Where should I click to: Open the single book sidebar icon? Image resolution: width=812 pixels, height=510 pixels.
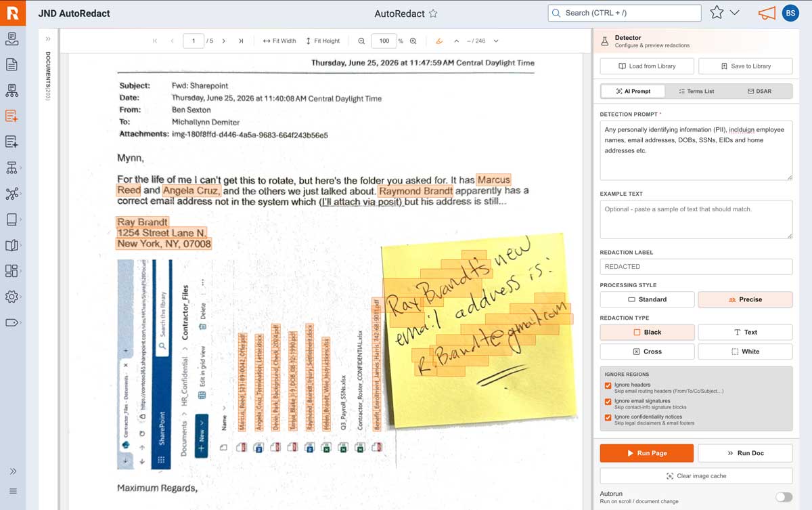pos(12,219)
